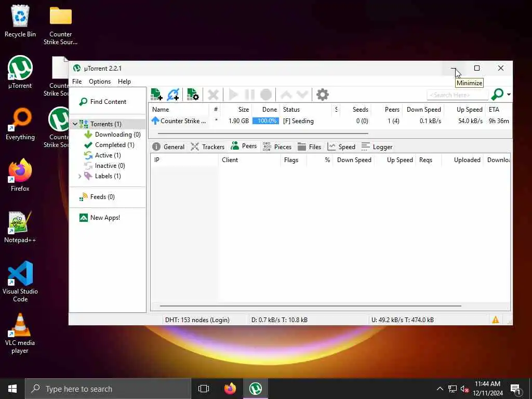Click the green search magnifier icon
The image size is (532, 399).
pyautogui.click(x=497, y=95)
